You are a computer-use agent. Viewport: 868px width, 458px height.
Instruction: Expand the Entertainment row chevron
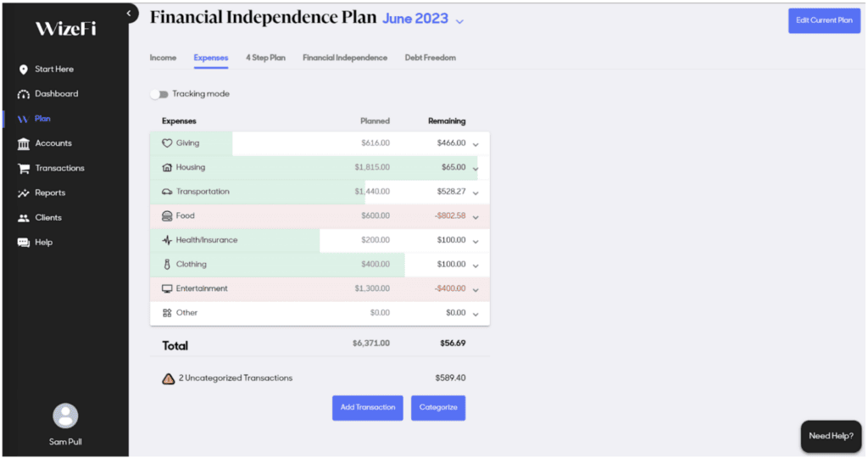click(476, 290)
